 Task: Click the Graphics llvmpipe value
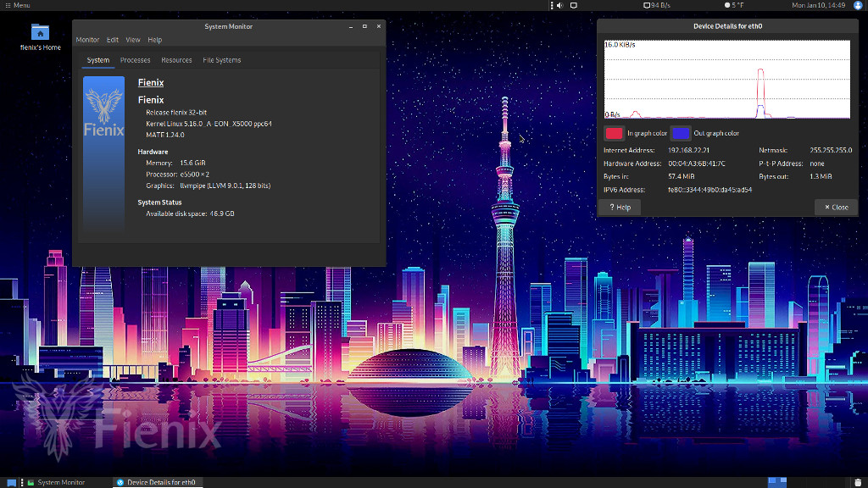point(225,186)
